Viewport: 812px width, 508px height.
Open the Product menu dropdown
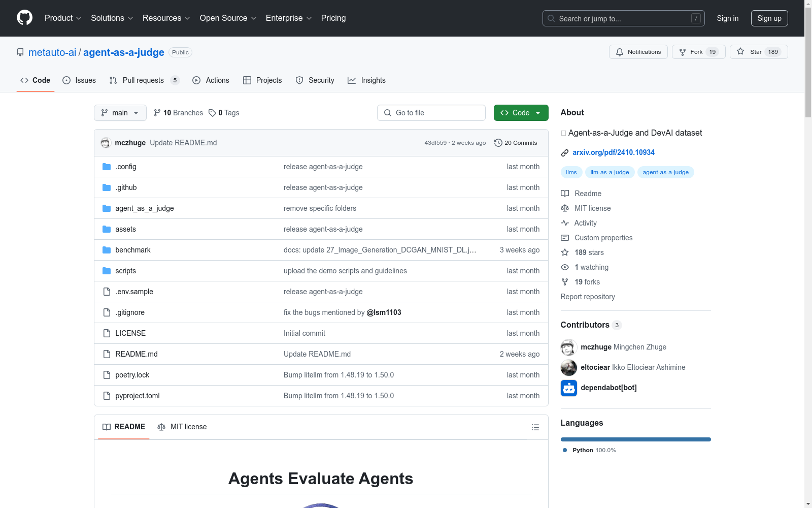tap(63, 18)
